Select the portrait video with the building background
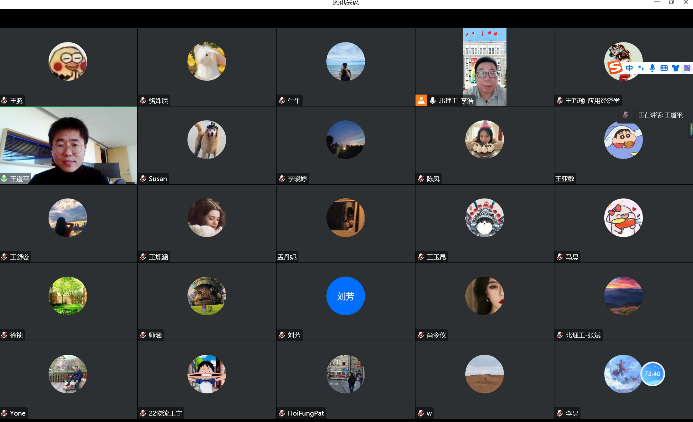The width and height of the screenshot is (693, 422). click(x=484, y=66)
